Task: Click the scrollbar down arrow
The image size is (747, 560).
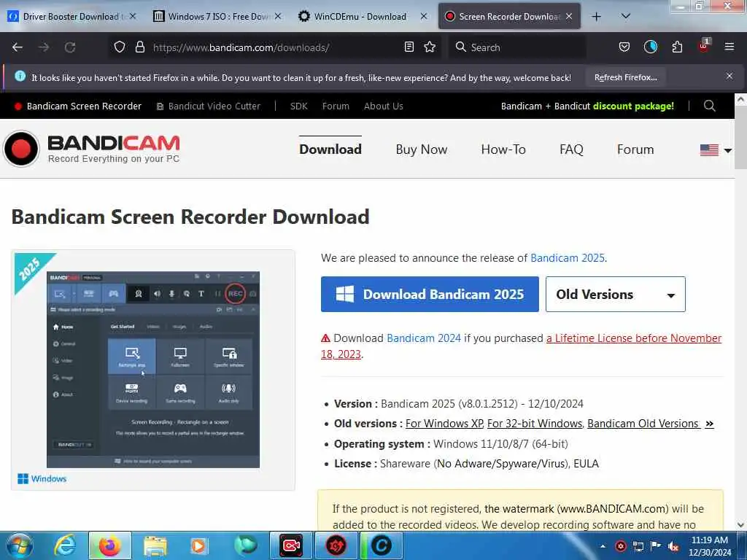Action: pyautogui.click(x=740, y=525)
